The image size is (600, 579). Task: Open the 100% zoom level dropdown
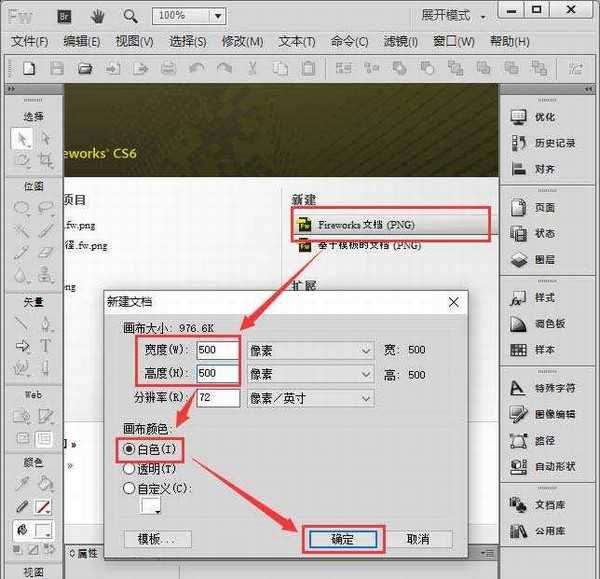(198, 16)
